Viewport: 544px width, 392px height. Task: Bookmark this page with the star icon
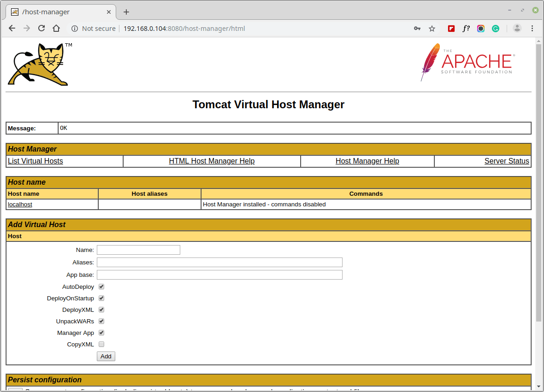[432, 29]
